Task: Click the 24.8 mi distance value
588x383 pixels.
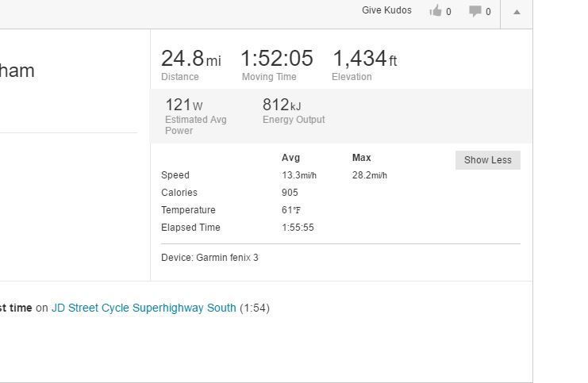Action: pyautogui.click(x=191, y=59)
